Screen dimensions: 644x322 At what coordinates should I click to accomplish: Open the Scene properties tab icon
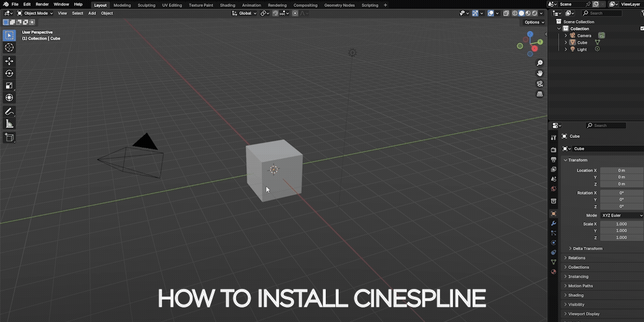[553, 179]
